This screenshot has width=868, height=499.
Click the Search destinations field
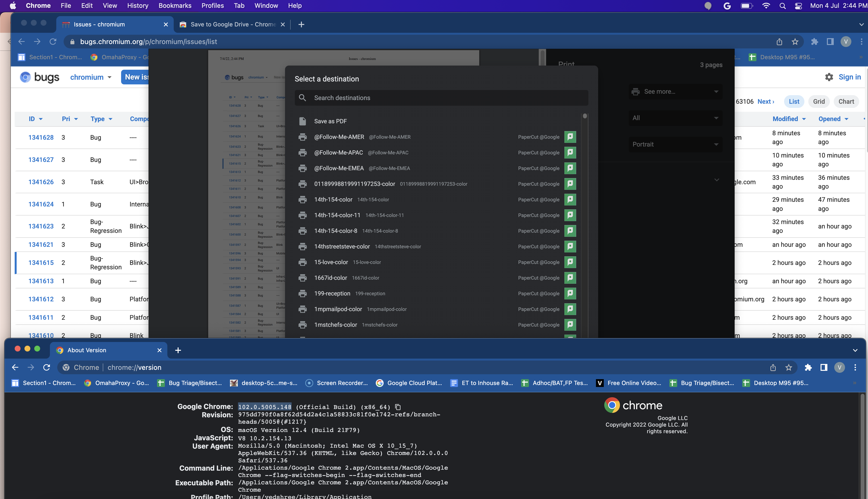441,98
